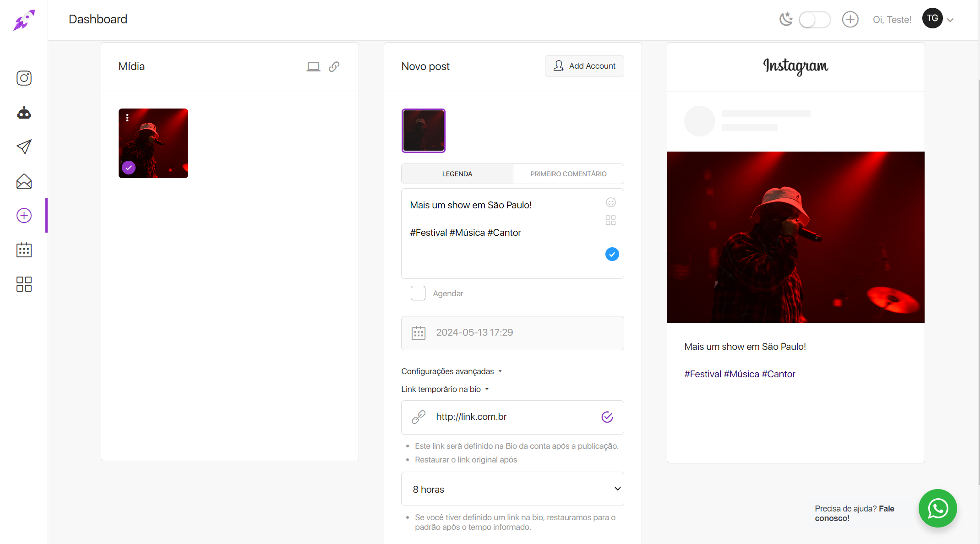Toggle the link confirmation checkmark button
980x544 pixels.
(x=608, y=417)
